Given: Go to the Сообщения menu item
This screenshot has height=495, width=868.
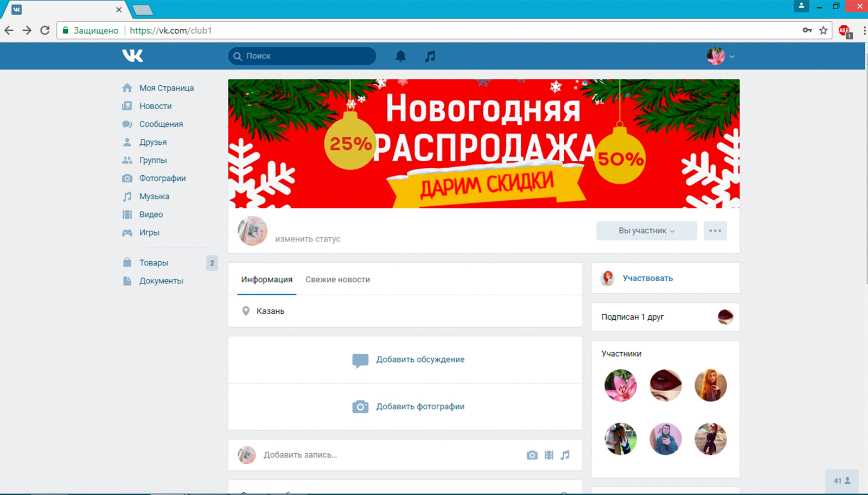Looking at the screenshot, I should 161,124.
